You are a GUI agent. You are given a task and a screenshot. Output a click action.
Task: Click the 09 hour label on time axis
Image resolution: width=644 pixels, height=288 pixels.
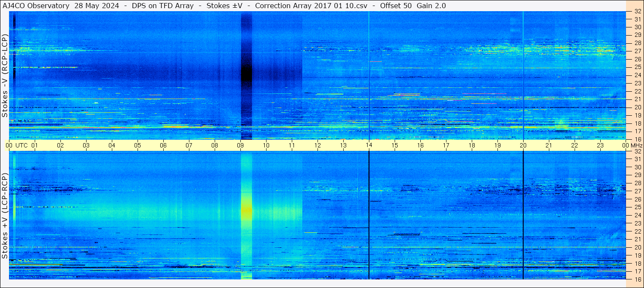pyautogui.click(x=240, y=145)
